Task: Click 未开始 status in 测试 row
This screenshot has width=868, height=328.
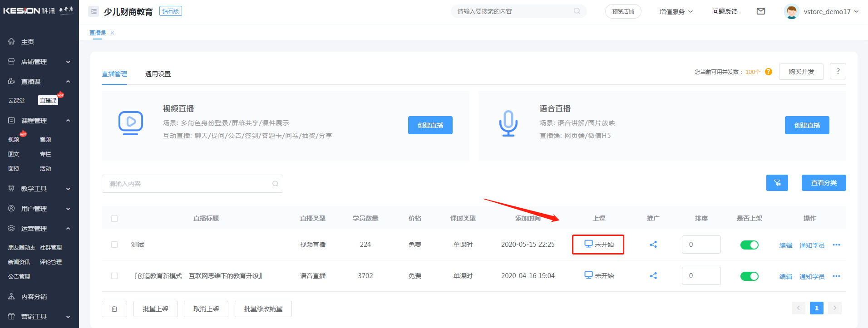Action: 599,245
